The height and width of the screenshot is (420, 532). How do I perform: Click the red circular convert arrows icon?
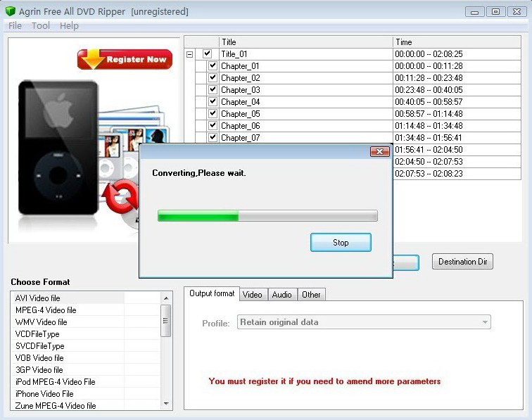click(x=120, y=197)
